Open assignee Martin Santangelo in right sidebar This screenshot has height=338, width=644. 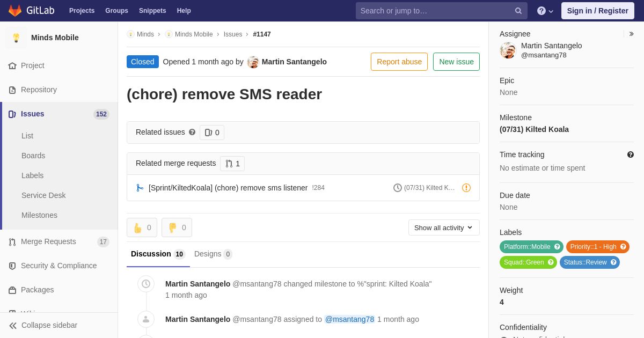[551, 46]
